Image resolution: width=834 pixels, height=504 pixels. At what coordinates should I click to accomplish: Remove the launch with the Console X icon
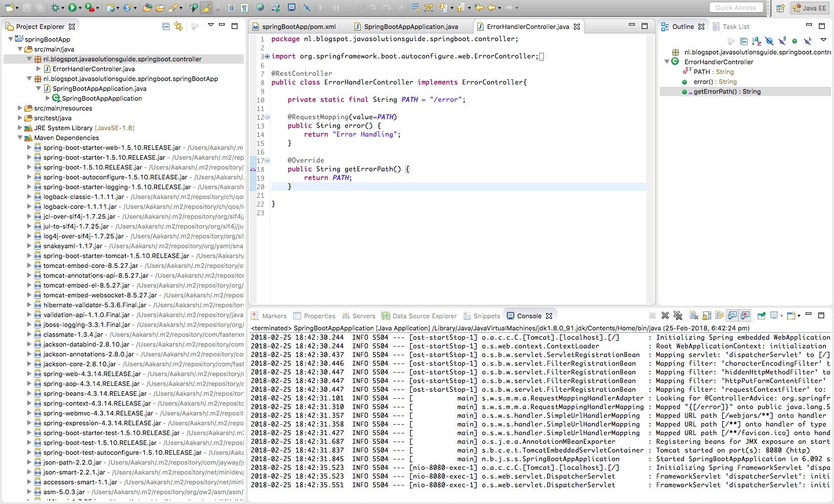[x=665, y=315]
